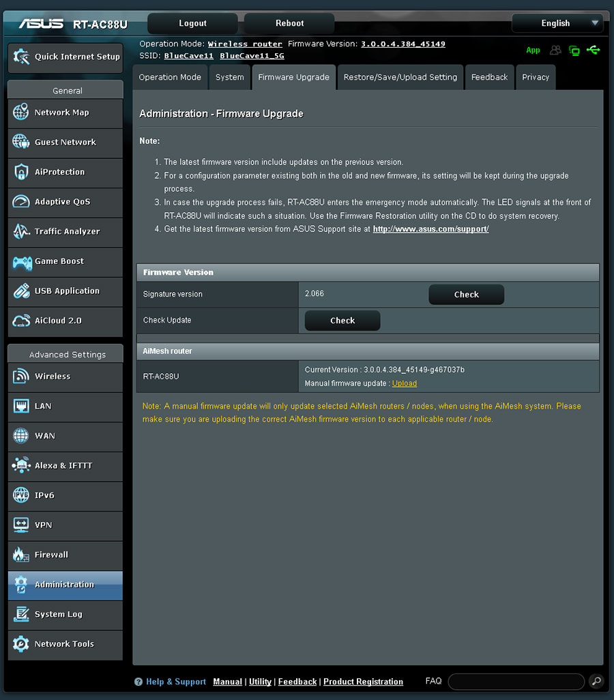Open the Utility footer link
This screenshot has width=614, height=700.
tap(261, 682)
